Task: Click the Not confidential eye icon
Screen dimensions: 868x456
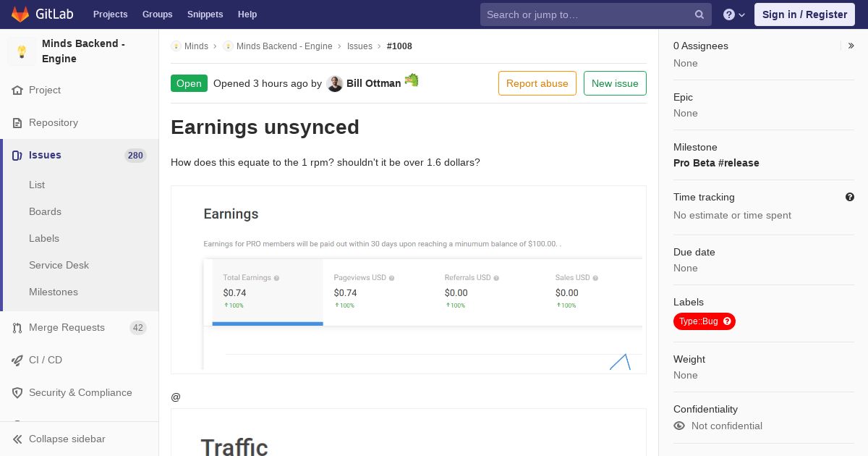Action: 679,426
